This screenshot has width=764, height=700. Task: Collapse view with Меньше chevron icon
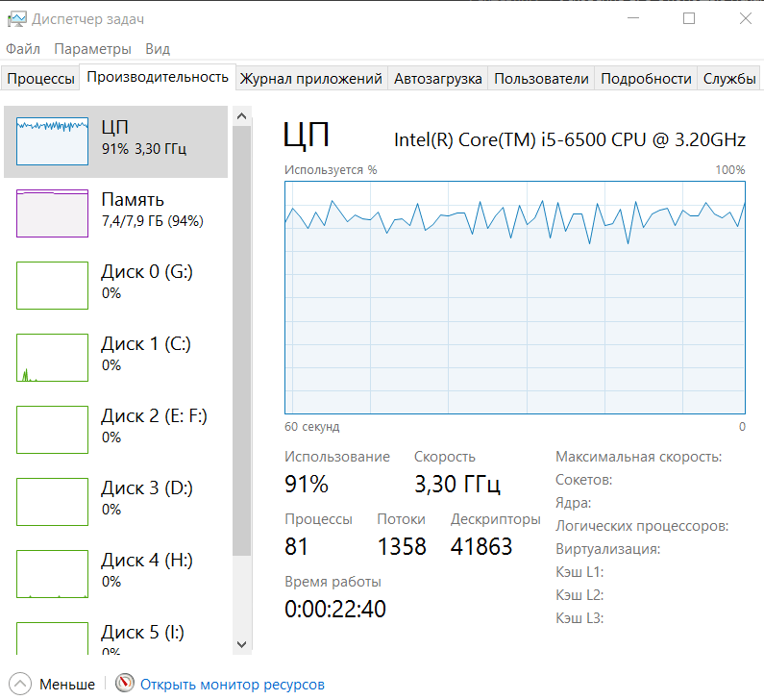coord(20,685)
